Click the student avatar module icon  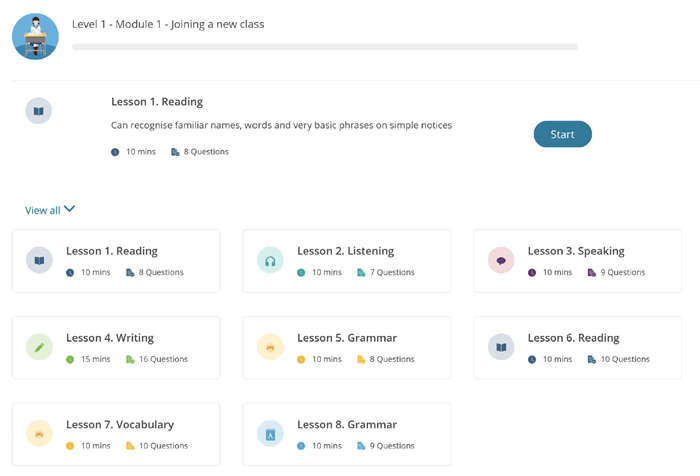[35, 36]
